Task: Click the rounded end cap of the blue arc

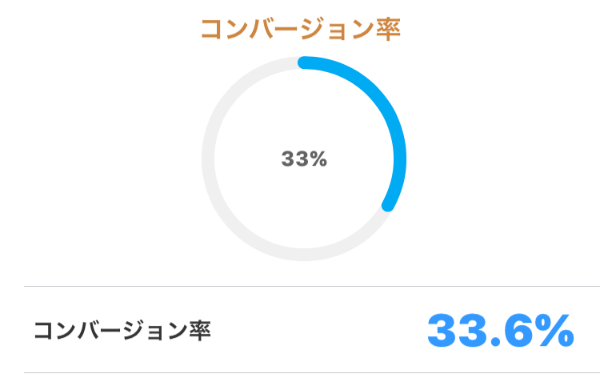Action: (x=388, y=206)
